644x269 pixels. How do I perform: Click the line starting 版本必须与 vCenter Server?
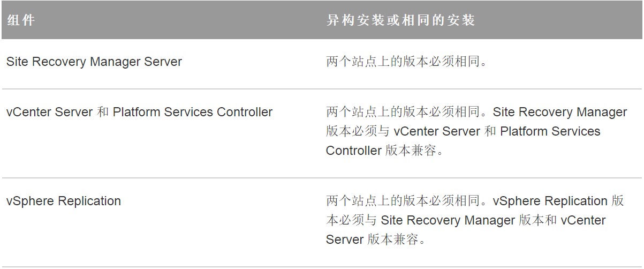(463, 131)
